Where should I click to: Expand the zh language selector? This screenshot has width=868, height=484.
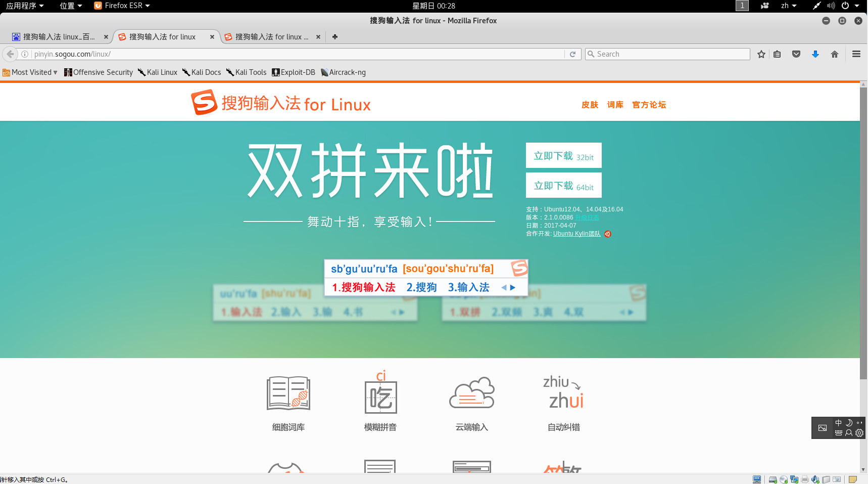[x=788, y=6]
